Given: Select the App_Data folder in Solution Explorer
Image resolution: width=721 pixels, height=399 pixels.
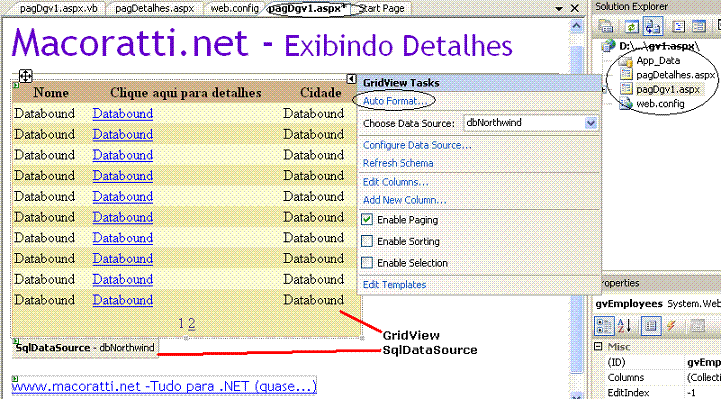Looking at the screenshot, I should click(x=658, y=60).
